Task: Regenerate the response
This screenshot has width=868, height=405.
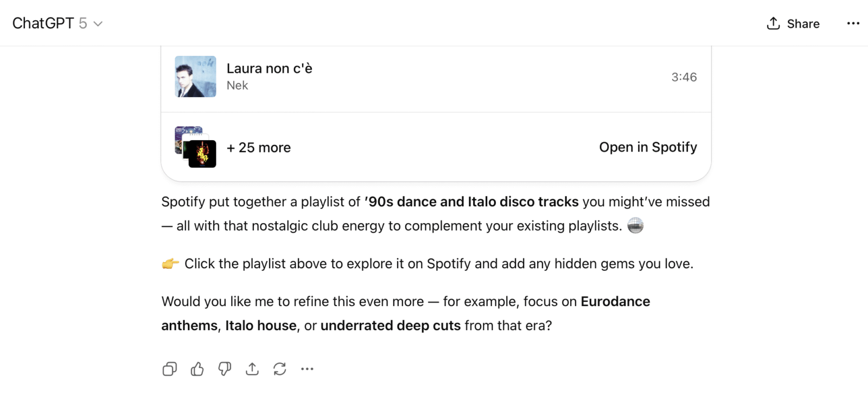Action: [x=280, y=369]
